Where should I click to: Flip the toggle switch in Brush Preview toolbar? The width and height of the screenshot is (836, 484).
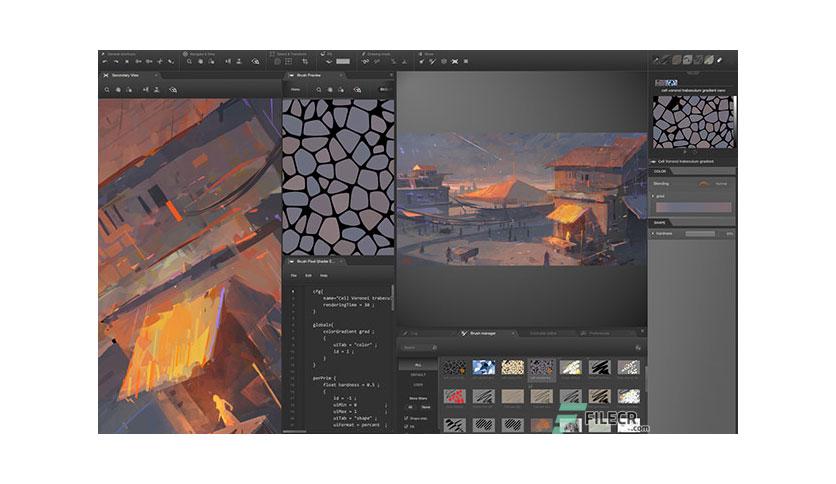tap(384, 90)
